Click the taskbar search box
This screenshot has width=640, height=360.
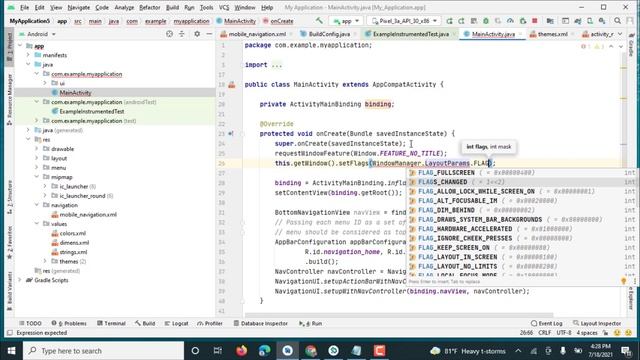[x=103, y=351]
